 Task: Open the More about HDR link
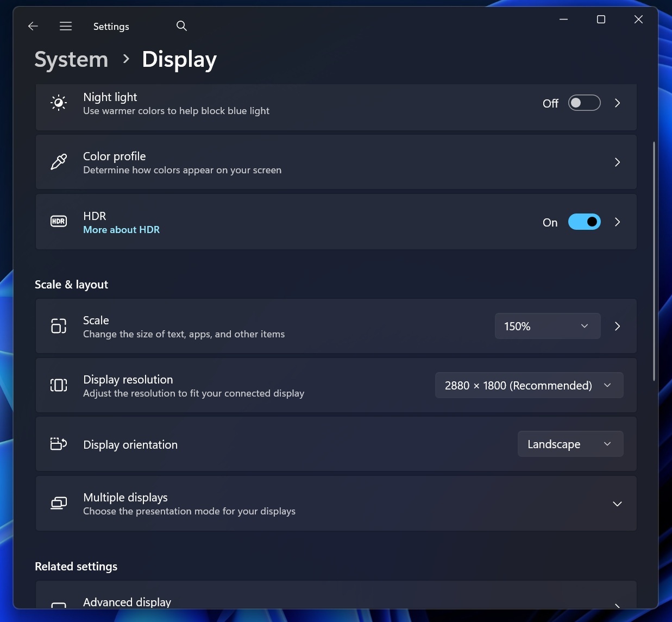tap(121, 229)
